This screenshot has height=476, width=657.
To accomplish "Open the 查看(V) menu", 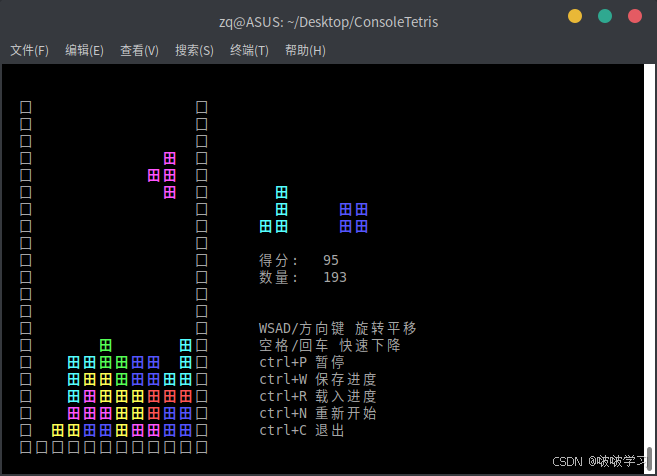I will [140, 51].
